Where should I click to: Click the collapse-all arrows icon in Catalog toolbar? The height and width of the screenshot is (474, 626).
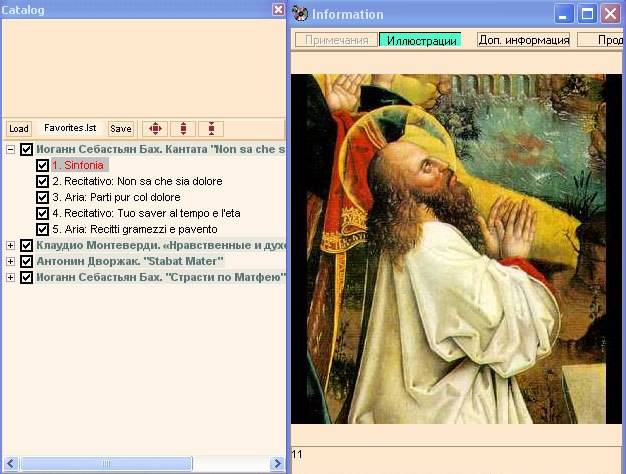[x=211, y=129]
